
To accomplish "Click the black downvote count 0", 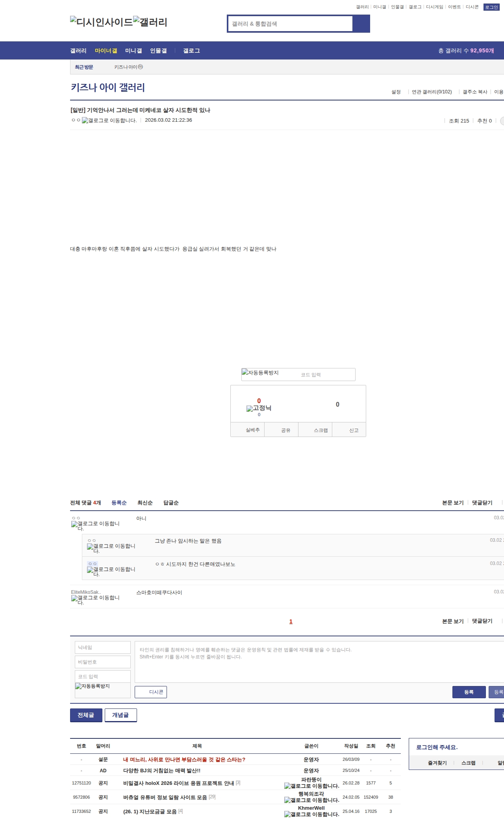I will coord(337,404).
